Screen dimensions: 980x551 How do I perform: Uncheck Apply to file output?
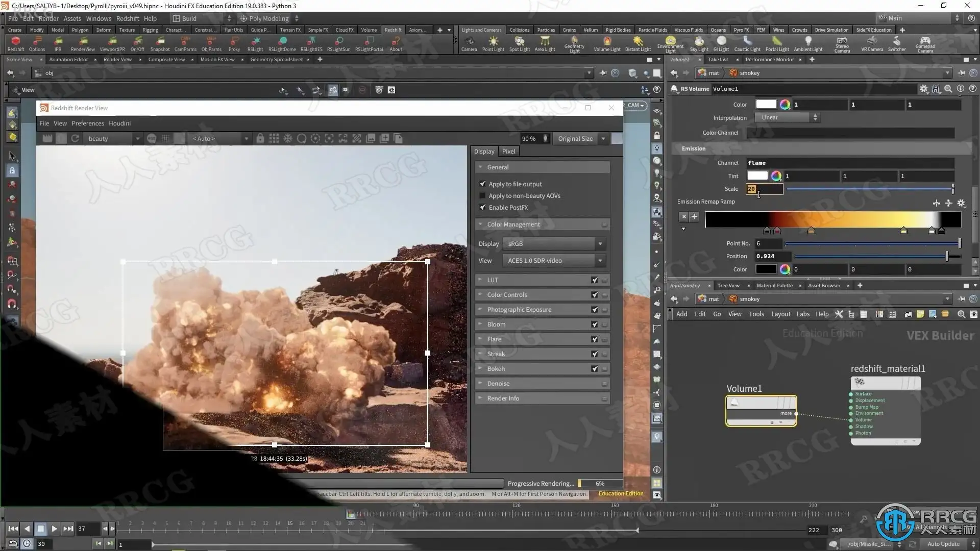click(x=483, y=184)
